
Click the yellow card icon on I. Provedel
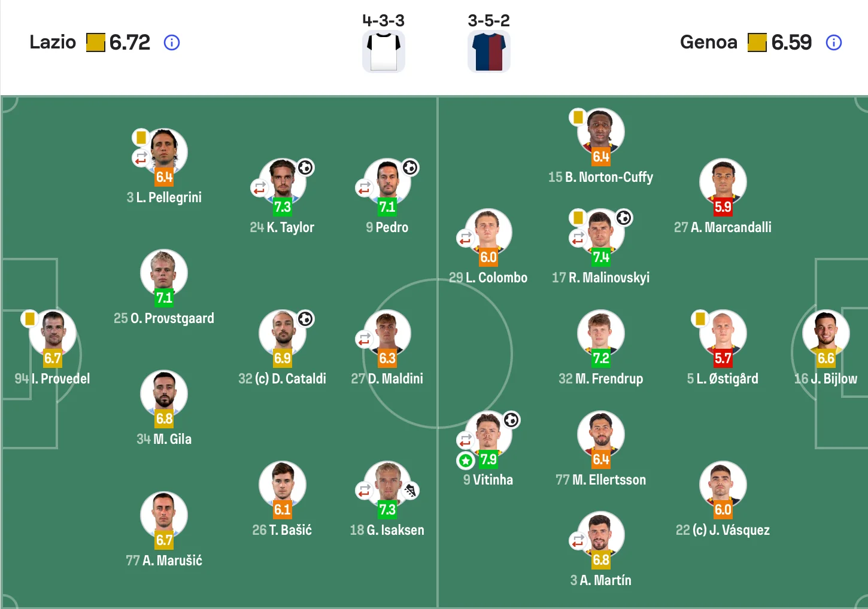[29, 318]
